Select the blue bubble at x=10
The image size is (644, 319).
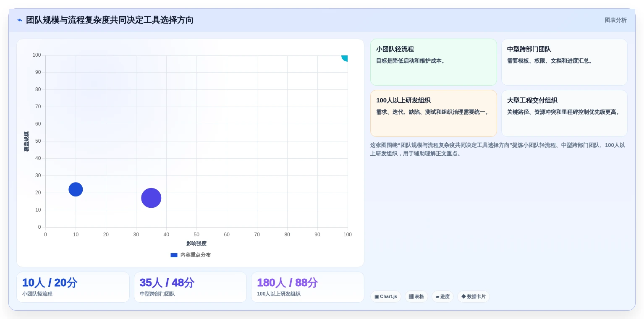point(76,189)
